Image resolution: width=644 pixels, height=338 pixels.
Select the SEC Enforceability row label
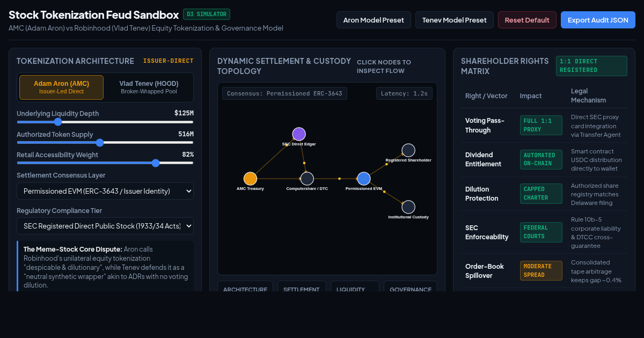pyautogui.click(x=487, y=232)
